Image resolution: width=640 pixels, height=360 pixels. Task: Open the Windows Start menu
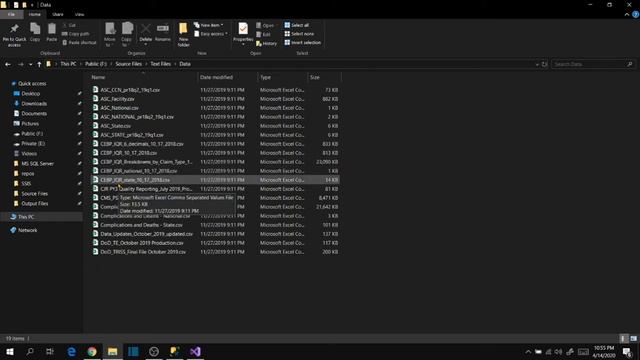click(x=9, y=351)
